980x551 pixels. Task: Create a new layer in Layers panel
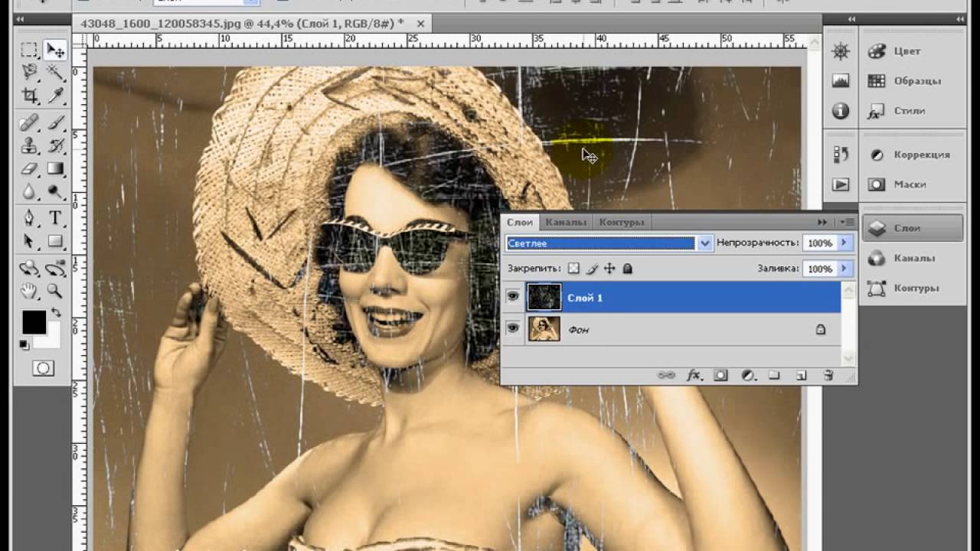point(801,375)
